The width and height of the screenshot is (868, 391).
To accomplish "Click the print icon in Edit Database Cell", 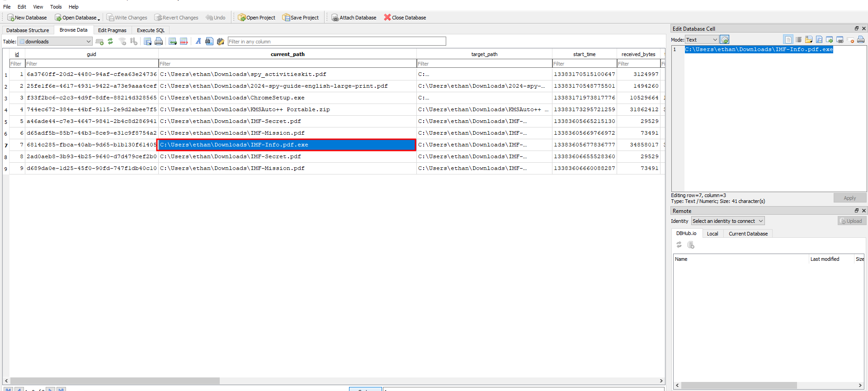I will pyautogui.click(x=861, y=40).
